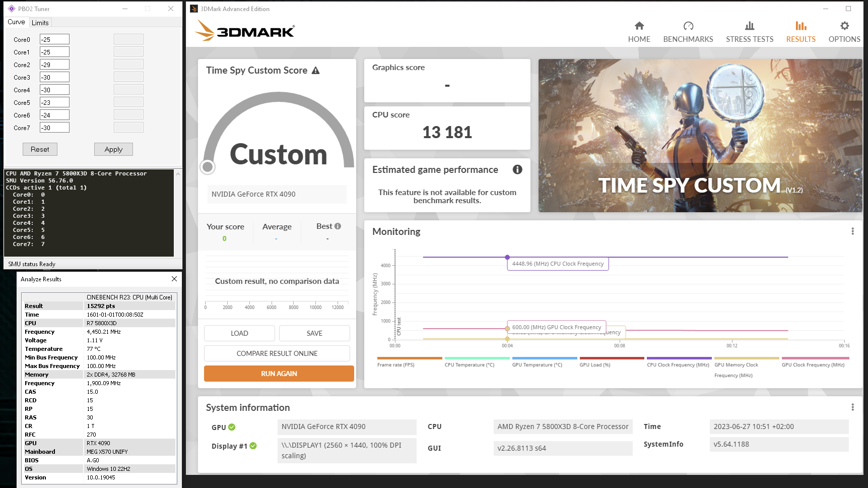The height and width of the screenshot is (488, 868).
Task: Toggle the Frame rate (FPS) legend swatch
Action: click(410, 358)
